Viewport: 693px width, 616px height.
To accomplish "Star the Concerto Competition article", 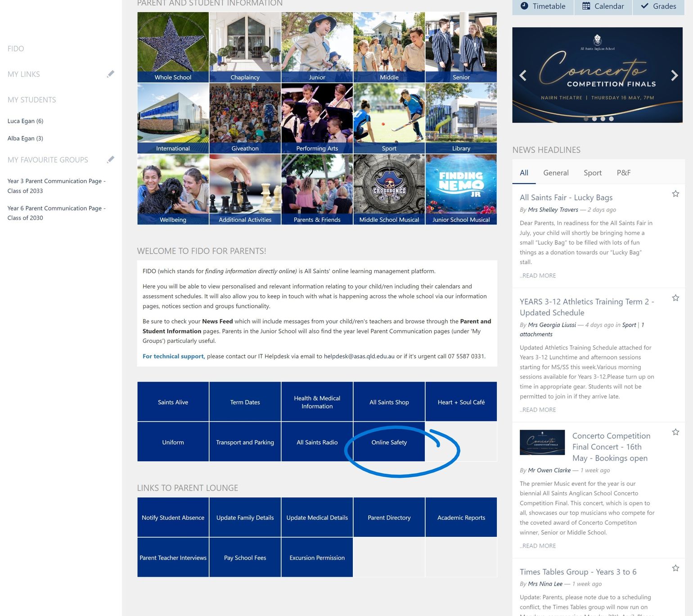I will click(675, 432).
